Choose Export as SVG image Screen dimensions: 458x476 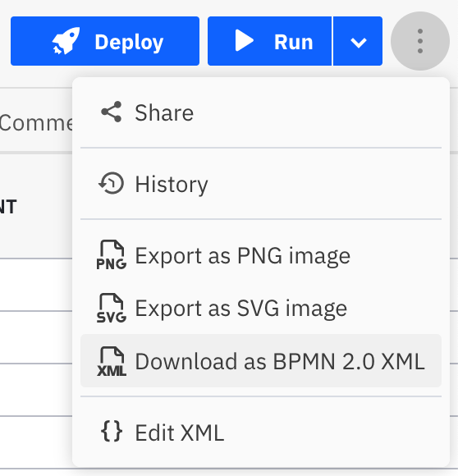pos(261,308)
